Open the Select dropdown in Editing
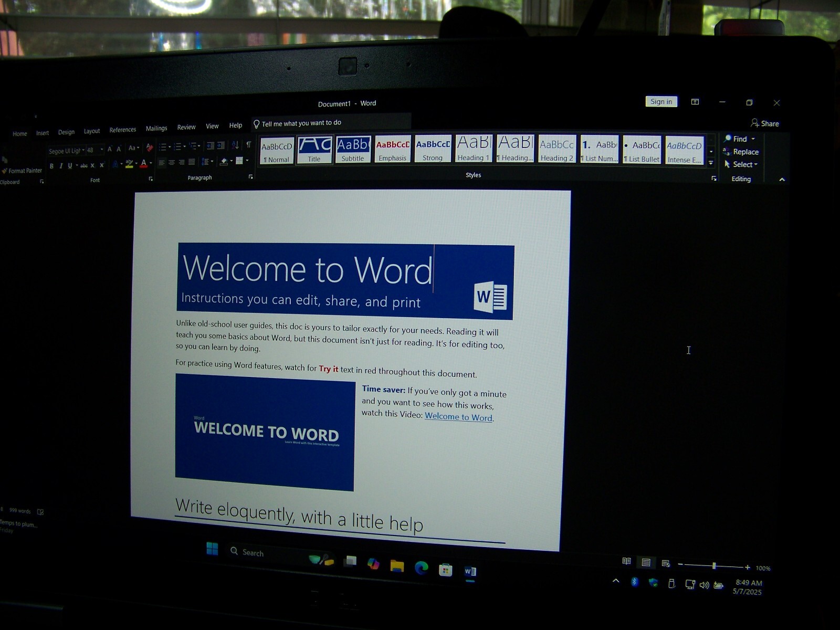 741,164
